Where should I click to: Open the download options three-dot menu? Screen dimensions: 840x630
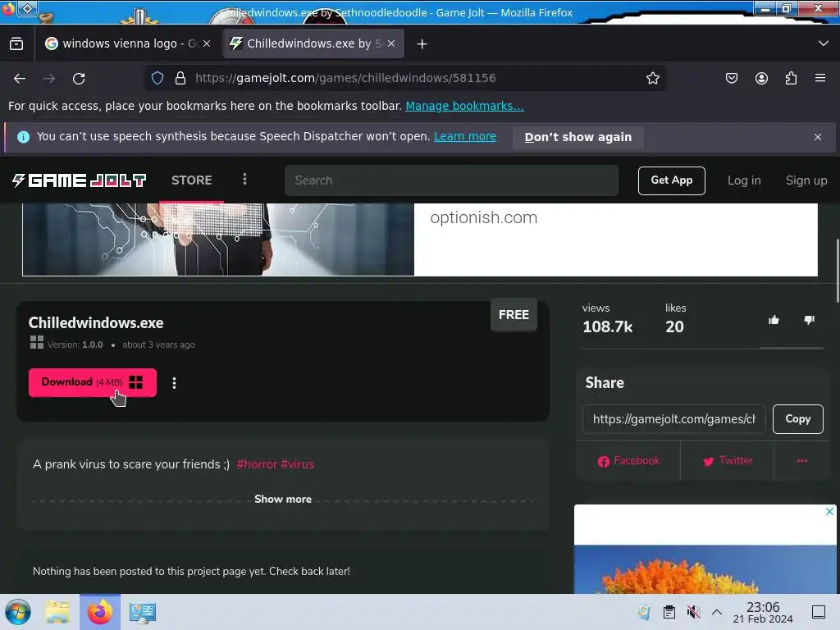(x=174, y=383)
